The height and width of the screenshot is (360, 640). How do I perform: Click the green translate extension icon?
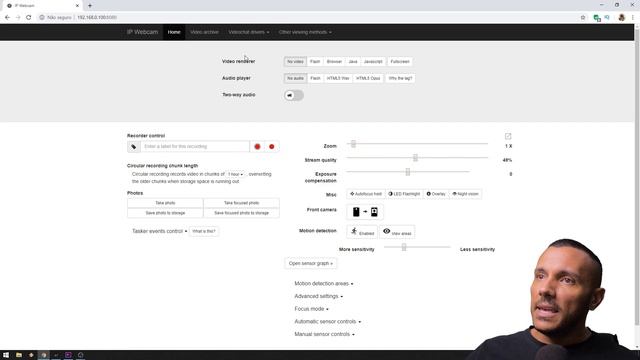(x=597, y=18)
